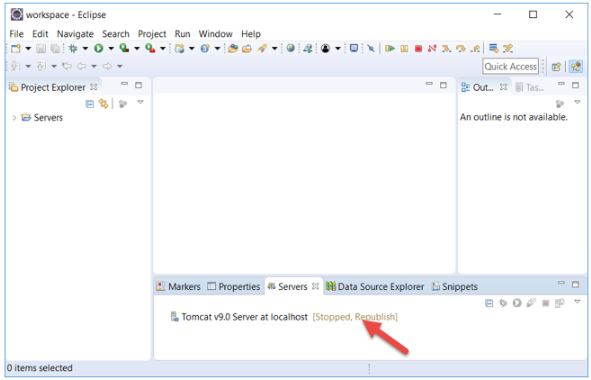
Task: Switch to the Task List tab
Action: coord(530,87)
